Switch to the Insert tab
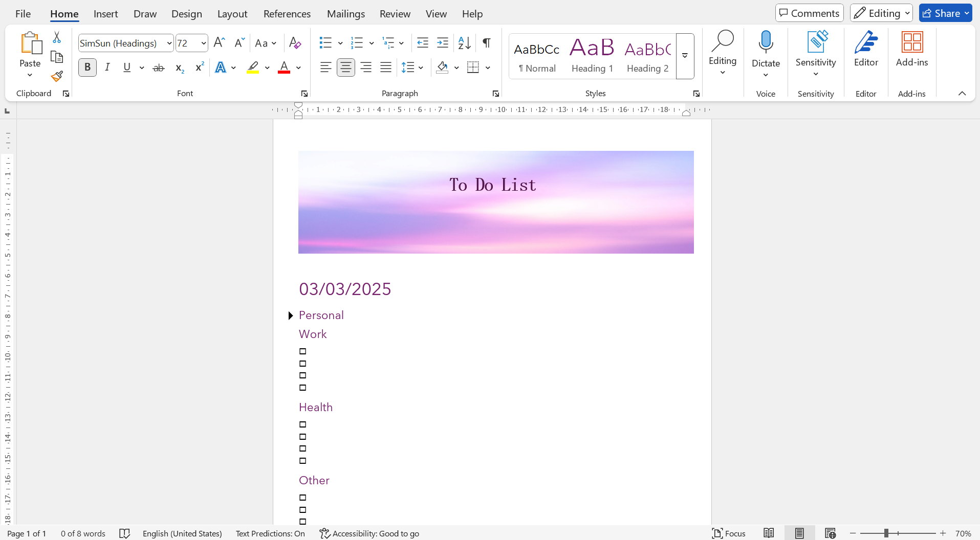This screenshot has height=540, width=980. (105, 14)
